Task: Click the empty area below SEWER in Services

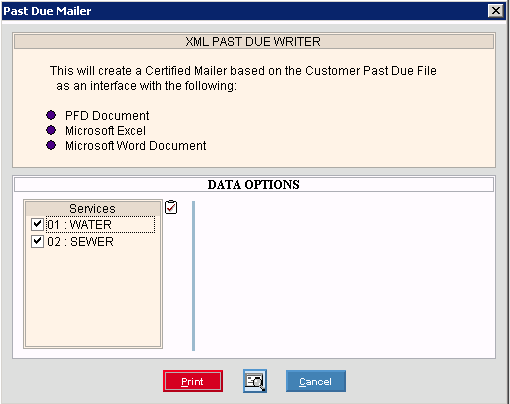Action: pyautogui.click(x=93, y=298)
